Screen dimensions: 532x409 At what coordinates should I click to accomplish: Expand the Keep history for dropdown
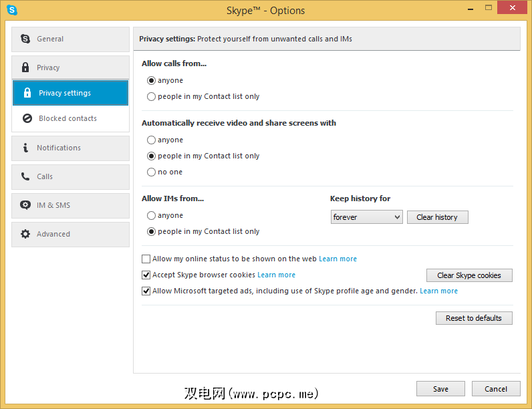click(x=367, y=217)
